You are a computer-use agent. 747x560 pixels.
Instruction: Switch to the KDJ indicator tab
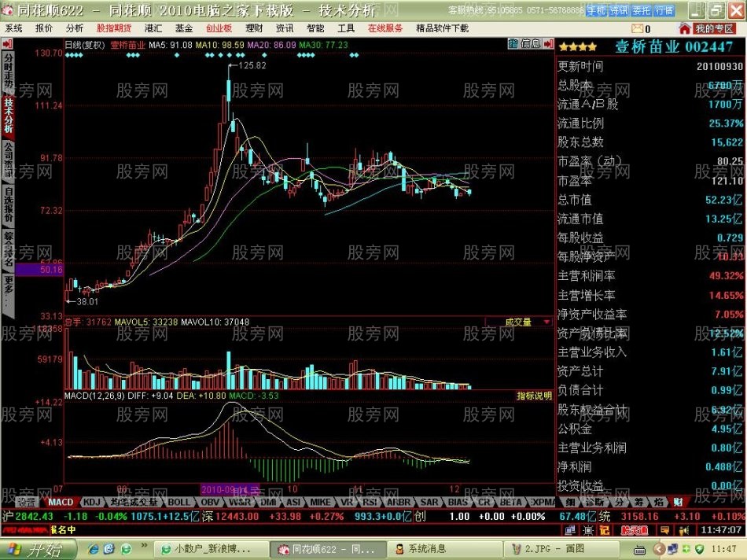click(91, 501)
